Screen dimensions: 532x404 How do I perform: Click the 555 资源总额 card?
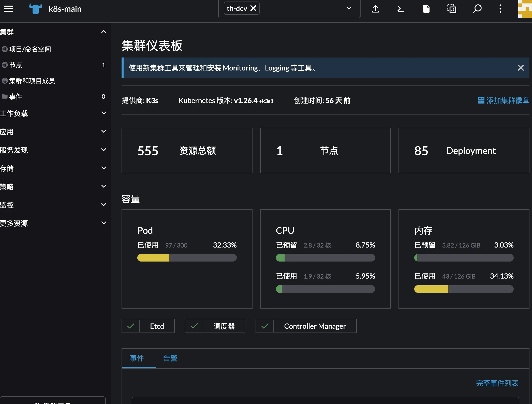[x=187, y=151]
